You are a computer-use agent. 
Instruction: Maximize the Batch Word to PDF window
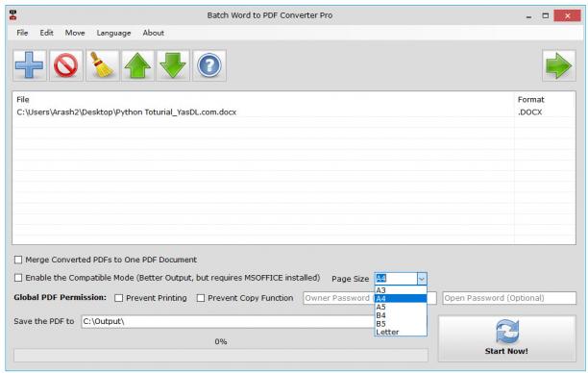click(546, 15)
